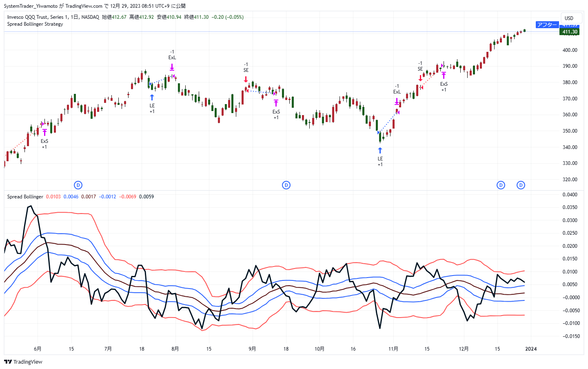The width and height of the screenshot is (588, 369).
Task: Select the dividend D marker in mid-December
Action: pos(501,185)
